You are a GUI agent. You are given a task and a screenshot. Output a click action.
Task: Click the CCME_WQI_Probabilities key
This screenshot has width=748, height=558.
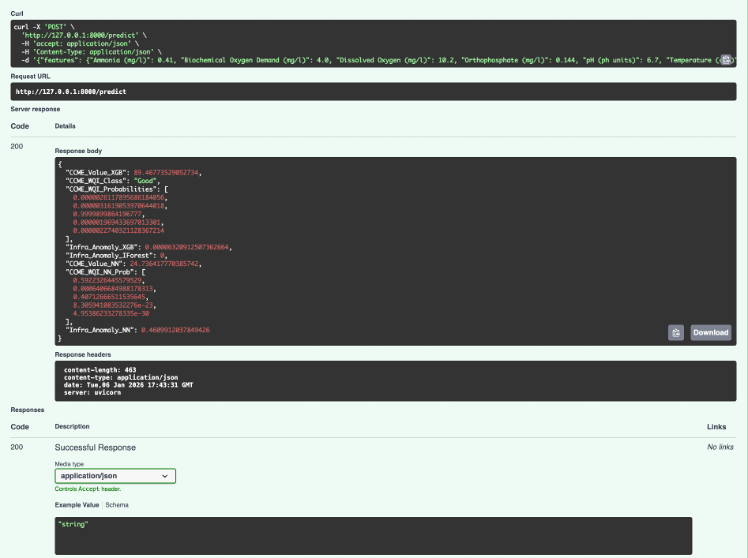(x=113, y=189)
